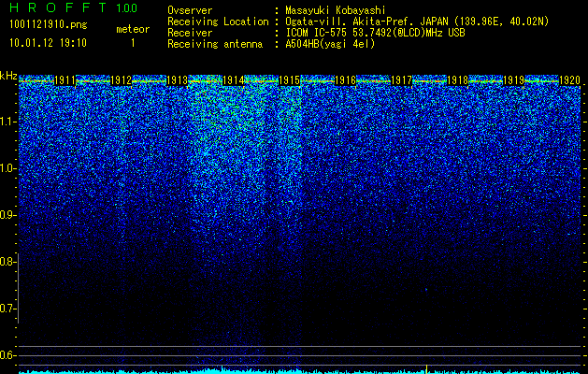Click the 'Receiving Location' label
The height and width of the screenshot is (374, 588).
tap(218, 22)
